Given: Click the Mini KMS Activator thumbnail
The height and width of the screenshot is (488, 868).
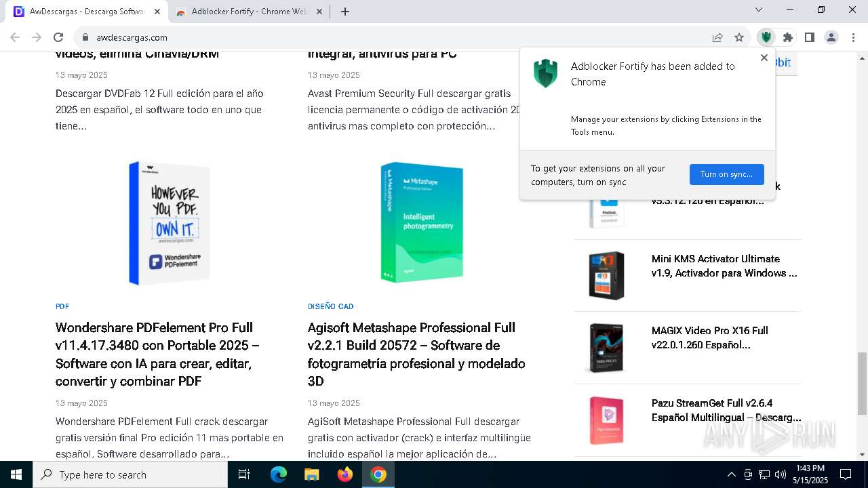Looking at the screenshot, I should pyautogui.click(x=606, y=275).
